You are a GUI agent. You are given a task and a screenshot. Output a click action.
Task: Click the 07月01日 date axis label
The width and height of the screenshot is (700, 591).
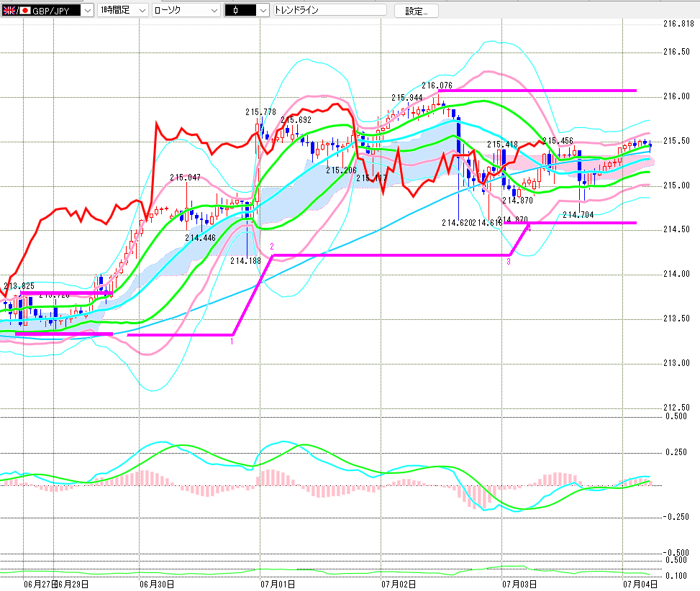[x=278, y=585]
